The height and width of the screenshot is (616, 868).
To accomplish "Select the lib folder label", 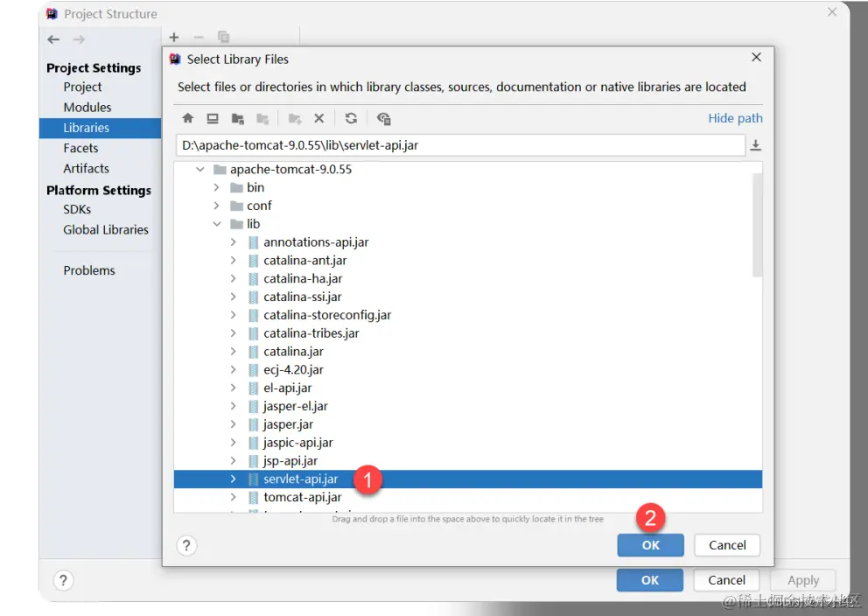I will (x=253, y=224).
